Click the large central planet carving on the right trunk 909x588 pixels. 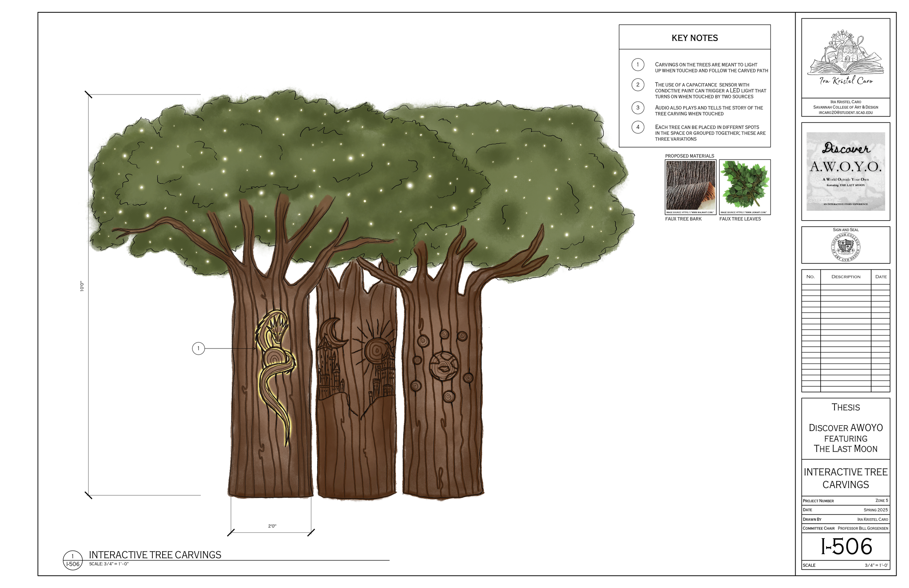coord(444,366)
